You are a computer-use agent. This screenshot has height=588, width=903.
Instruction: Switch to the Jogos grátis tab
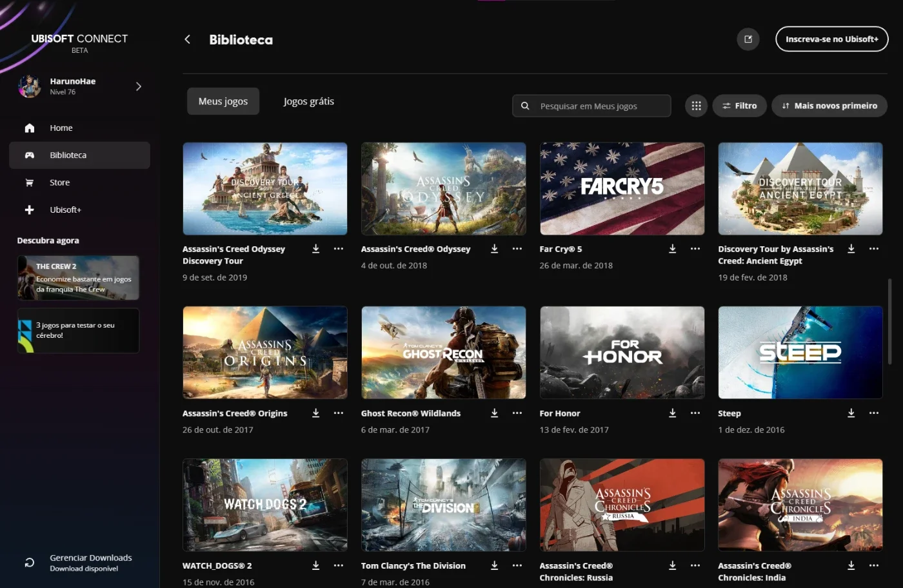tap(309, 101)
